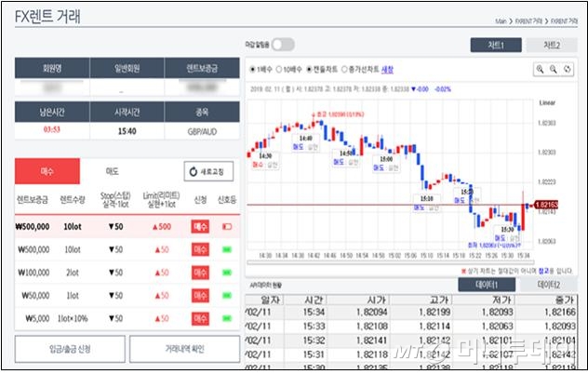Click the 15:30 매도 marker on the chart
This screenshot has height=374, width=588.
point(507,234)
